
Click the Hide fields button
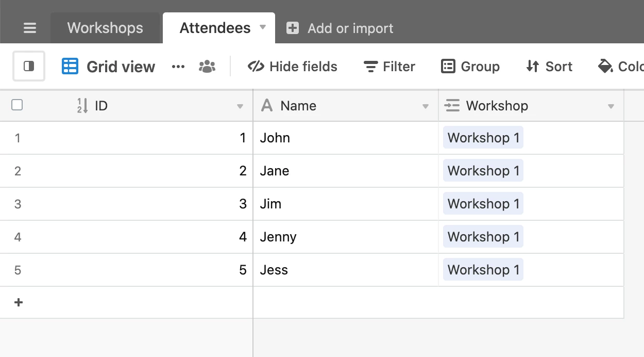(x=293, y=66)
